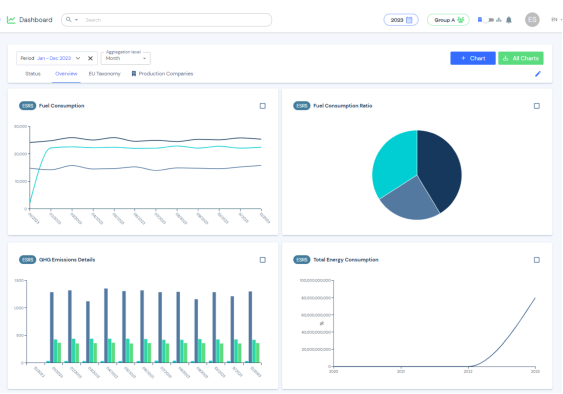Image resolution: width=563 pixels, height=394 pixels.
Task: Click the notification bell icon
Action: pos(508,20)
